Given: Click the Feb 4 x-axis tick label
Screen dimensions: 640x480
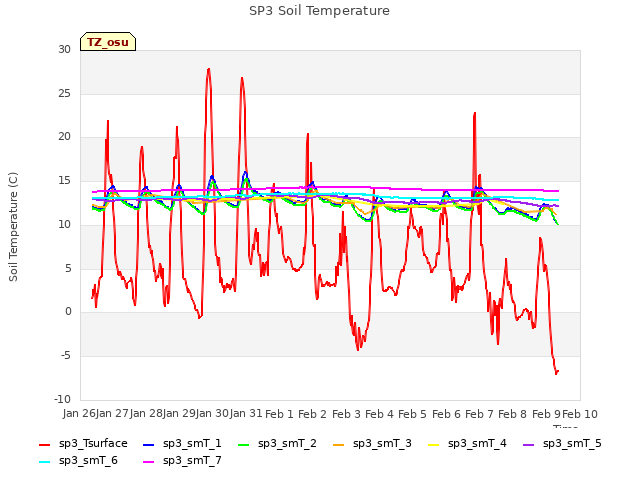Looking at the screenshot, I should 379,414.
